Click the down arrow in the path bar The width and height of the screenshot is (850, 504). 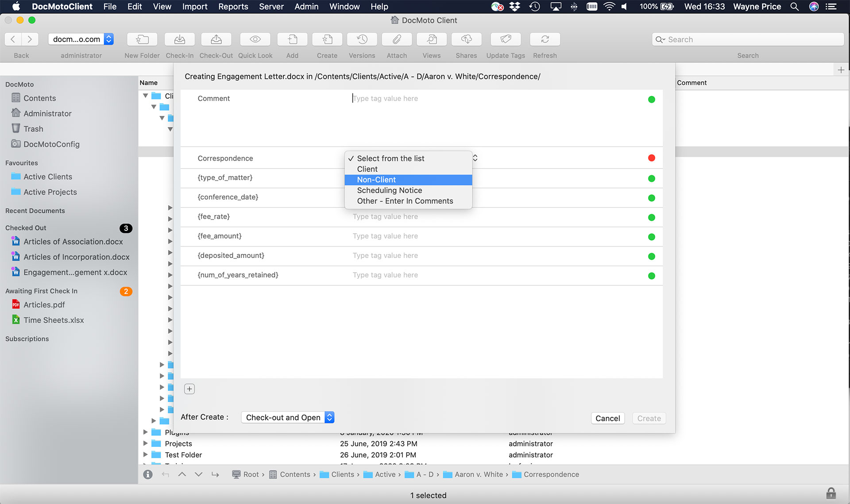coord(198,474)
